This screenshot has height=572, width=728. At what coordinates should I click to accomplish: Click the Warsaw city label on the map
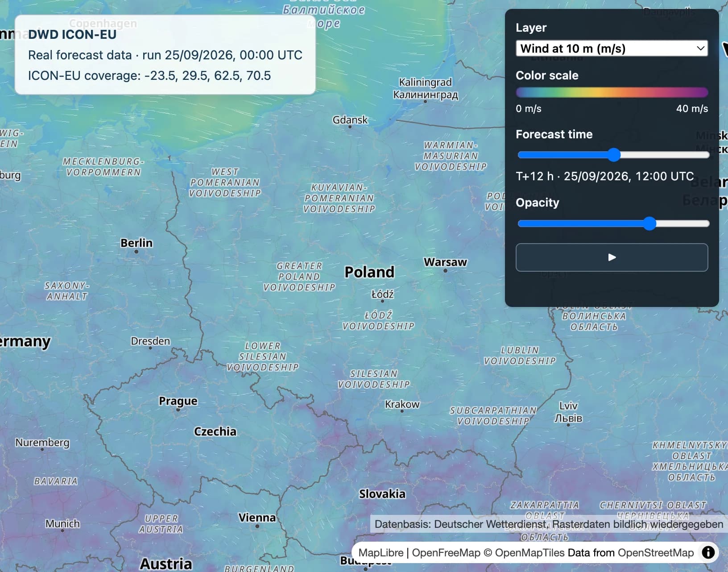coord(445,262)
